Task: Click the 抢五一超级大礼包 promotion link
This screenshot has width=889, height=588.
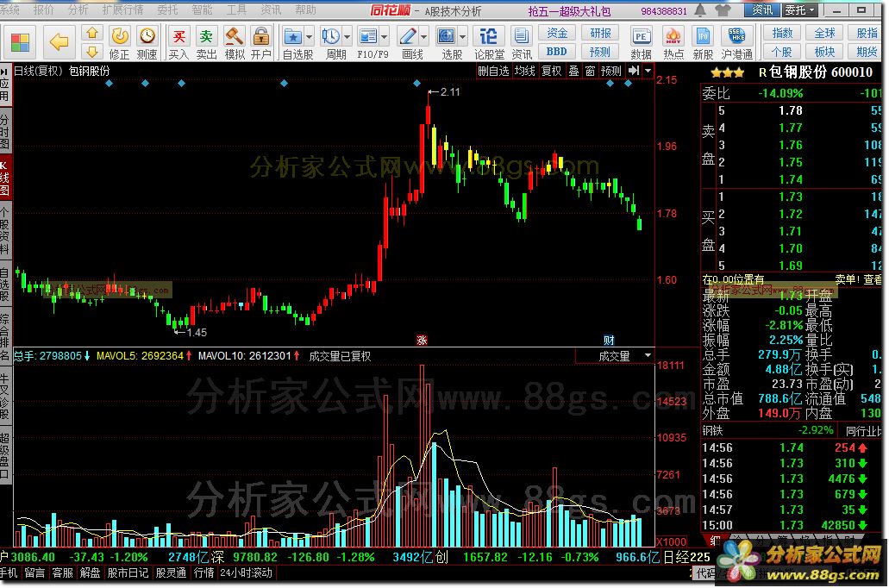Action: coord(569,10)
